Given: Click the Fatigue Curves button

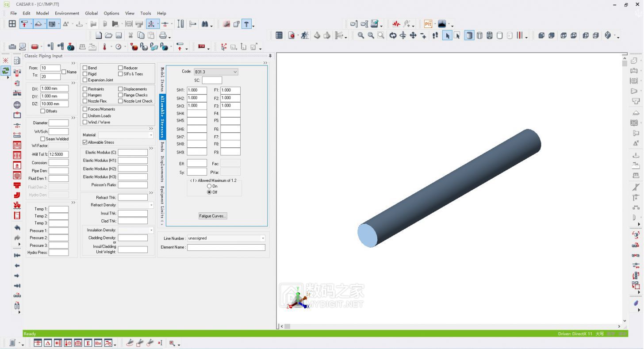Looking at the screenshot, I should (213, 216).
